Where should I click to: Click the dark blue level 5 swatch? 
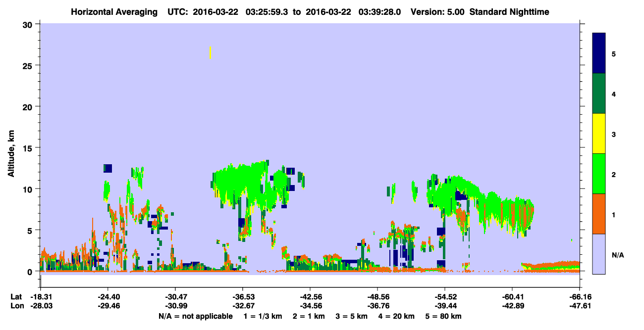(599, 53)
